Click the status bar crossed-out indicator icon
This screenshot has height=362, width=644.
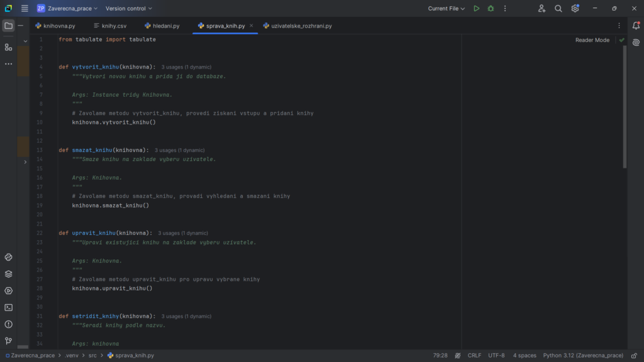[458, 356]
